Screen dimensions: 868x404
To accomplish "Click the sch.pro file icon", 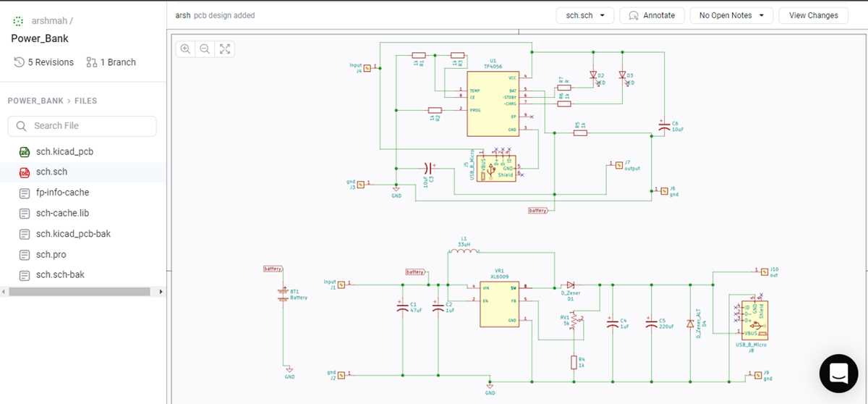I will tap(24, 255).
